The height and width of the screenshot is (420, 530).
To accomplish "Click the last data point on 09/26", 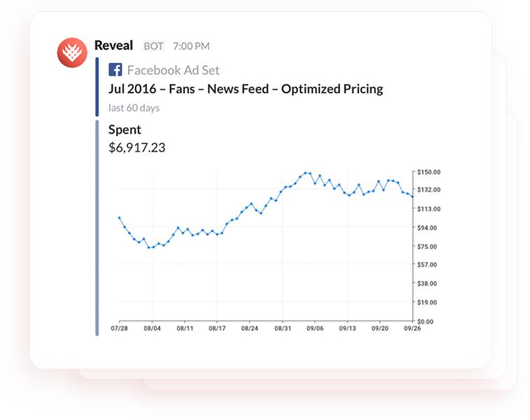I will pos(412,197).
